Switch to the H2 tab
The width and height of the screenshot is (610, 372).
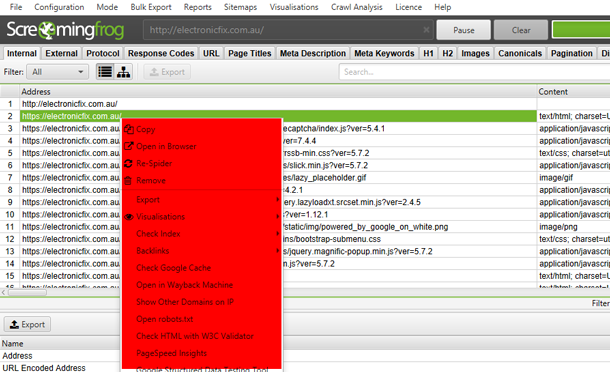[x=447, y=53]
